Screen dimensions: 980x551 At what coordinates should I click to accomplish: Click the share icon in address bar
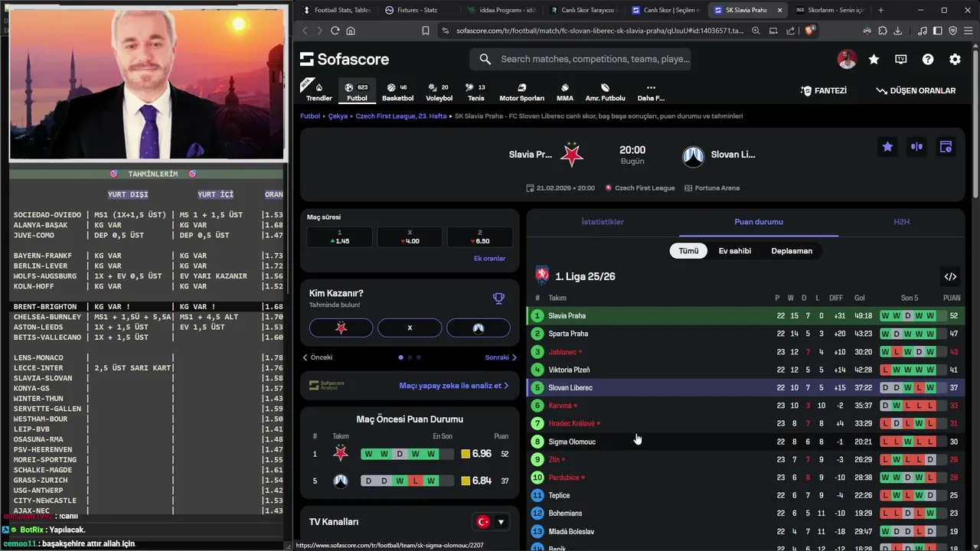point(791,31)
